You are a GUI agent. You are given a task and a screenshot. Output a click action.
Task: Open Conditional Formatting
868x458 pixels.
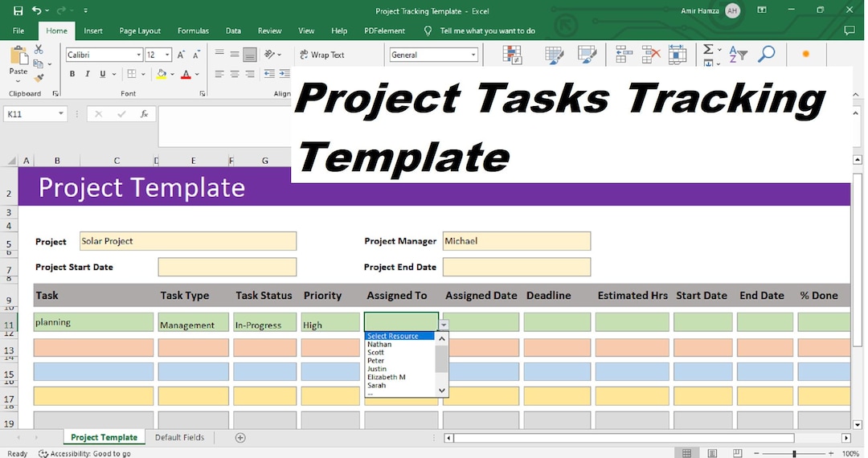pyautogui.click(x=512, y=55)
